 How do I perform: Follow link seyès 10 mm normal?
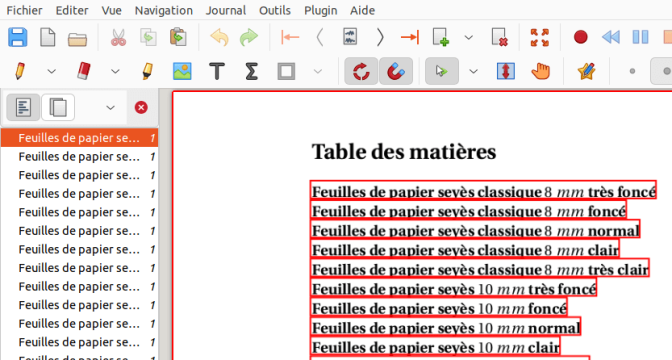pos(446,327)
